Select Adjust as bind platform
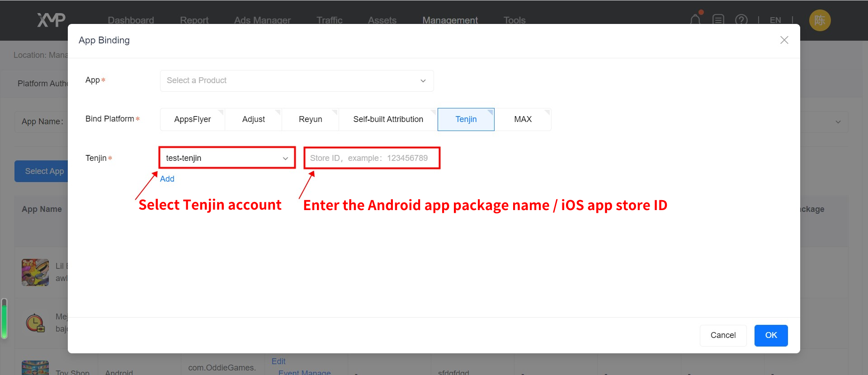 (254, 119)
